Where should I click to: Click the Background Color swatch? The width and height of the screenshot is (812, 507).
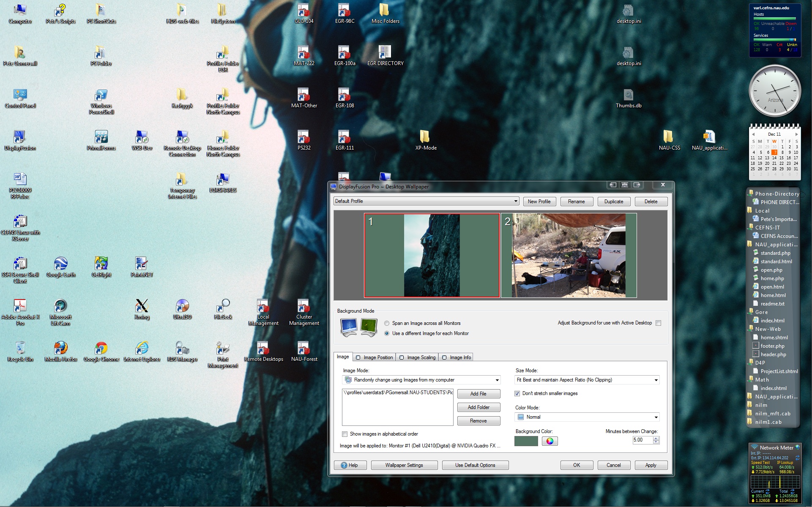click(526, 441)
